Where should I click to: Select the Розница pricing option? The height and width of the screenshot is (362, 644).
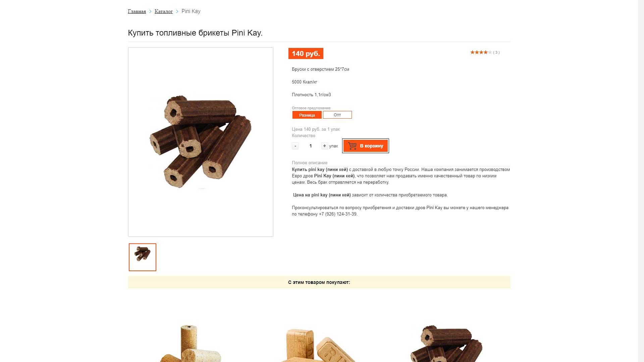pos(307,115)
